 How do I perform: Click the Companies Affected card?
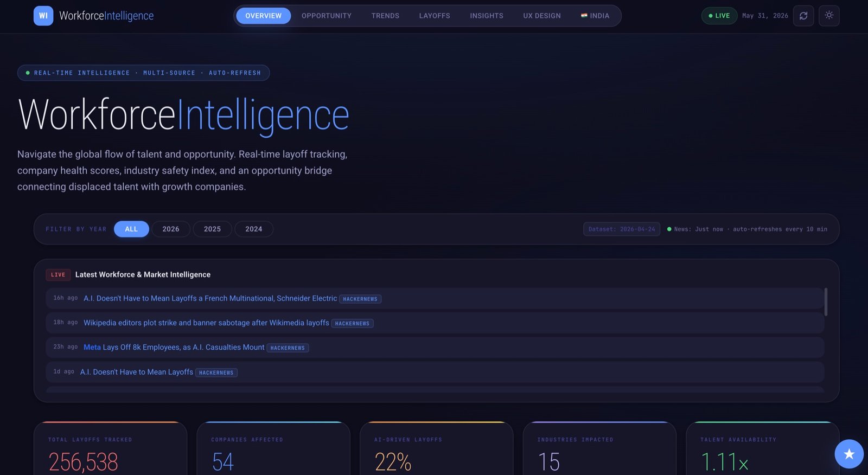pos(273,448)
